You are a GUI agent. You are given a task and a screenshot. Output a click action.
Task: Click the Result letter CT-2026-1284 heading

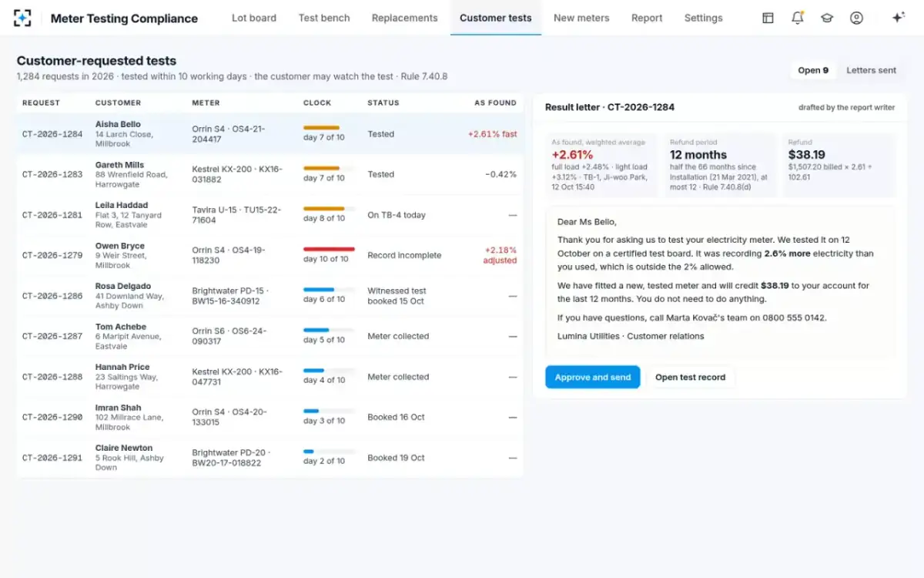(x=610, y=107)
